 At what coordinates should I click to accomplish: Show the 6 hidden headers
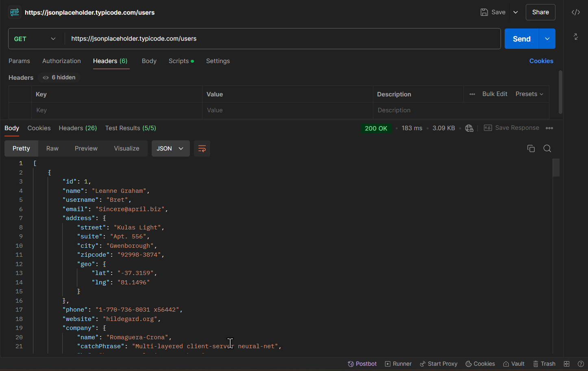pyautogui.click(x=59, y=77)
